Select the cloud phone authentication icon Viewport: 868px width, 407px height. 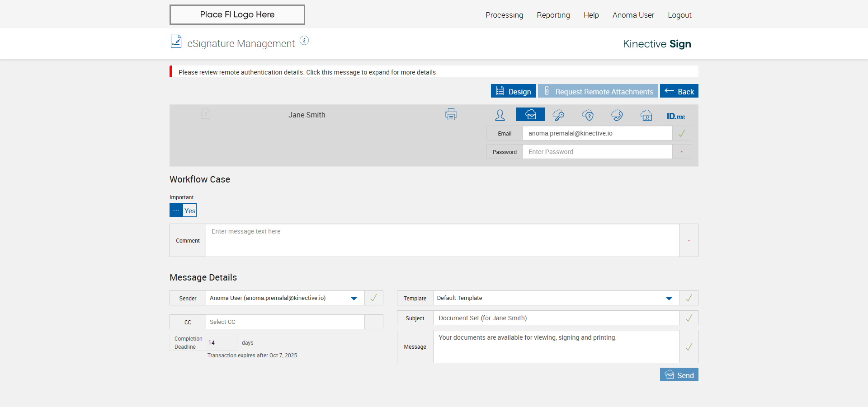(617, 115)
